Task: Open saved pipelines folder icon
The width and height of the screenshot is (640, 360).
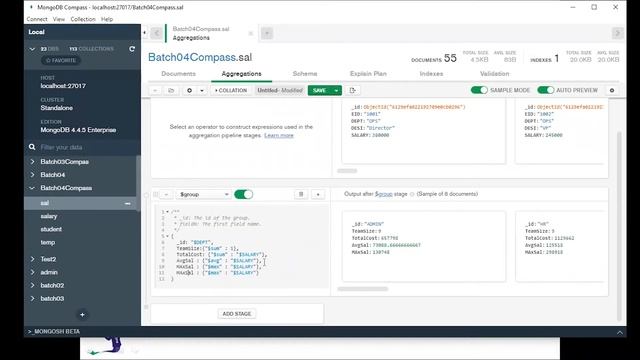Action: pos(171,90)
